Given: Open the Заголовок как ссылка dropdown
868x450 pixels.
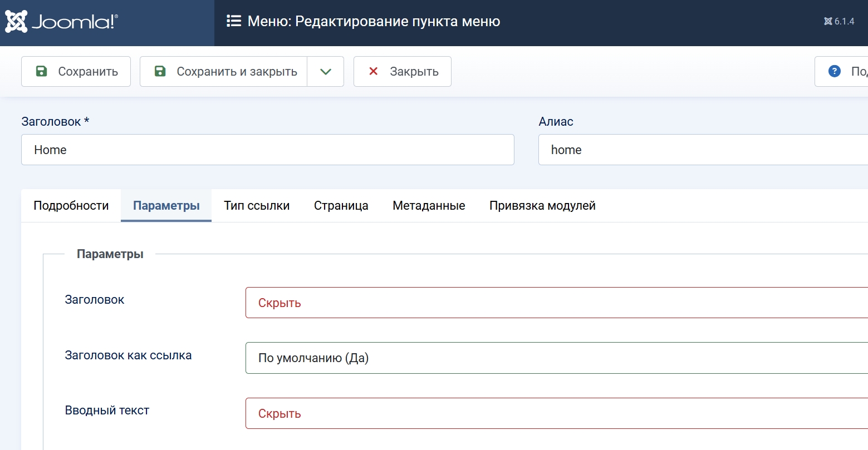Looking at the screenshot, I should coord(557,358).
